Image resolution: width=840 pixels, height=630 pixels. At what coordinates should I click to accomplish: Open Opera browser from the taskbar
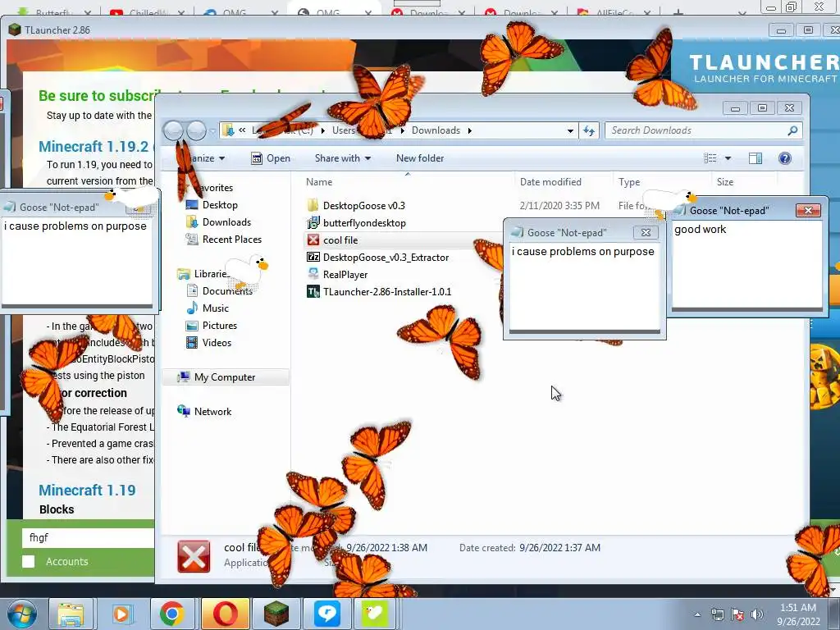coord(226,614)
